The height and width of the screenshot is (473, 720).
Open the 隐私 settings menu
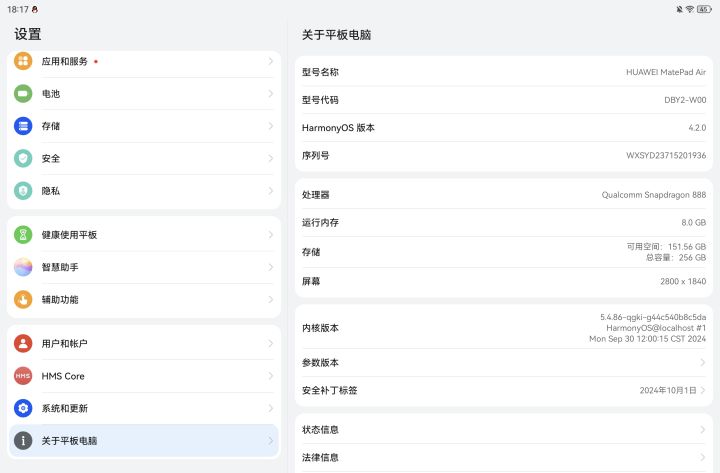click(144, 191)
